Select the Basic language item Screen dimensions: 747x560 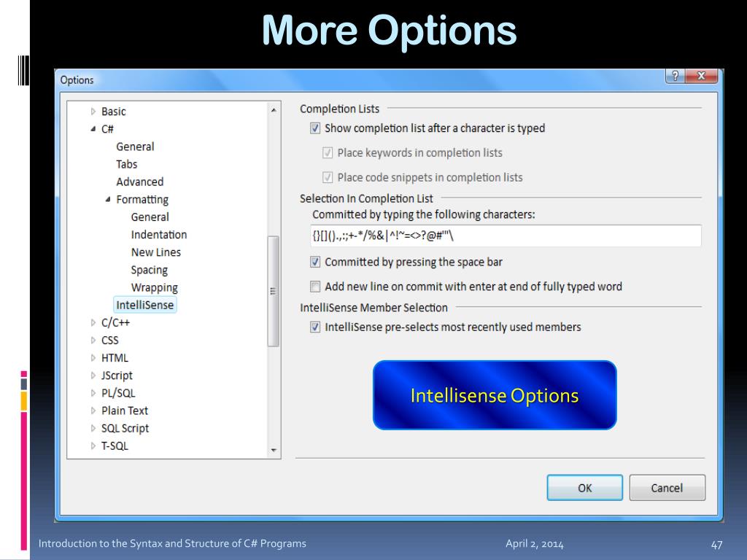[x=113, y=112]
